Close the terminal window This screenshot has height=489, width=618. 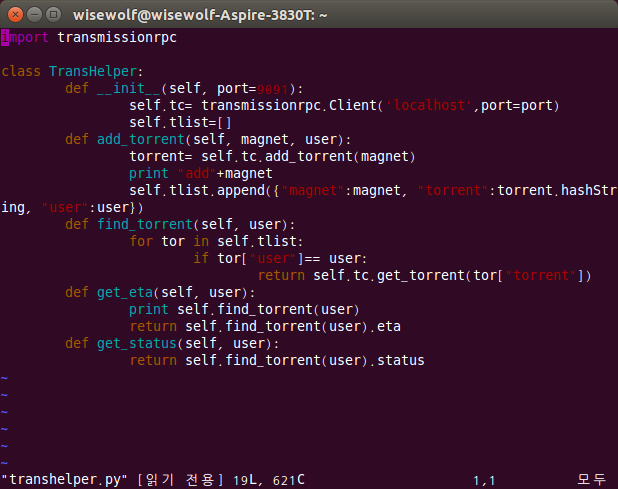tap(14, 14)
